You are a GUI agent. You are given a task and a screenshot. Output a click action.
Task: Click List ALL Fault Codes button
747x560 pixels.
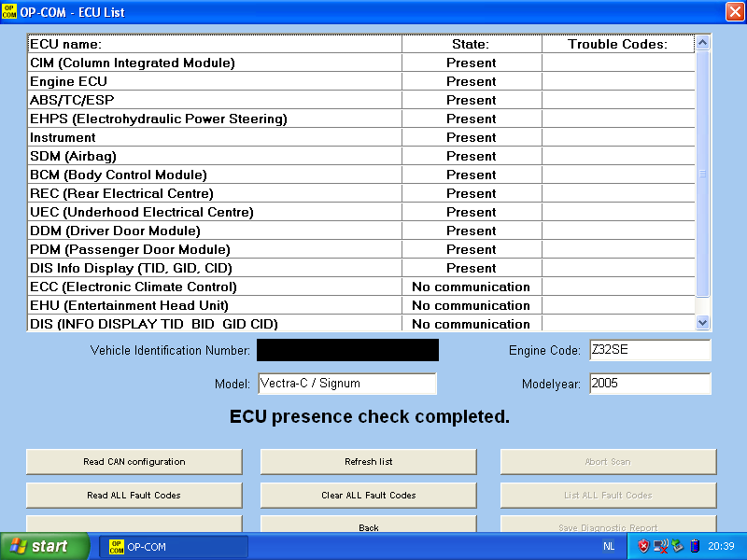pos(609,496)
